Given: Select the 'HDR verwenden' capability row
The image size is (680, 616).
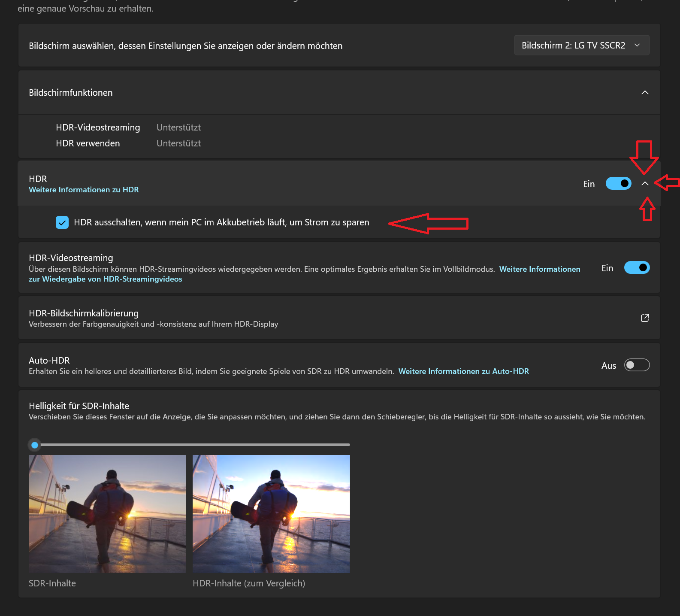Looking at the screenshot, I should click(128, 143).
